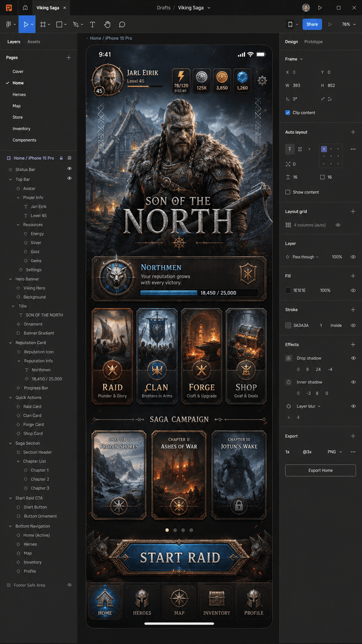Click the Share button
The image size is (362, 644).
[x=312, y=24]
